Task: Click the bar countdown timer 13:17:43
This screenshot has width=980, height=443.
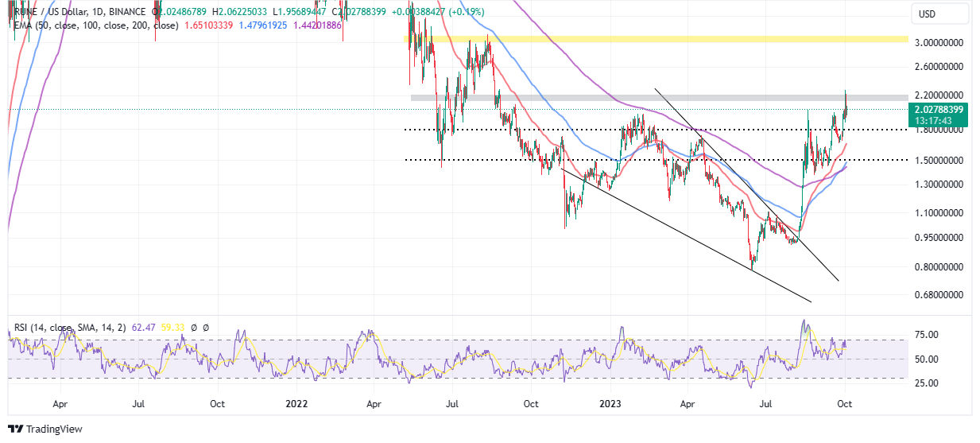Action: point(932,121)
